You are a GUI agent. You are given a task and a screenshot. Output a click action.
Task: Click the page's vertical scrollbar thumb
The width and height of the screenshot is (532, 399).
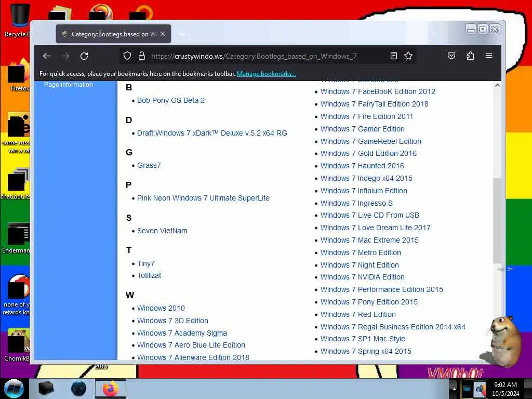point(497,220)
